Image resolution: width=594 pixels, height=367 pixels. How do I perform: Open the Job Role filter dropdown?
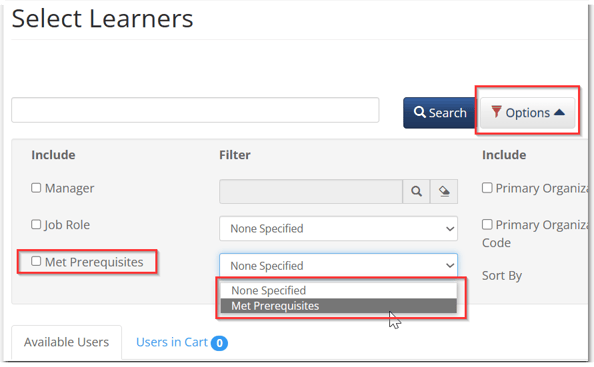tap(338, 228)
